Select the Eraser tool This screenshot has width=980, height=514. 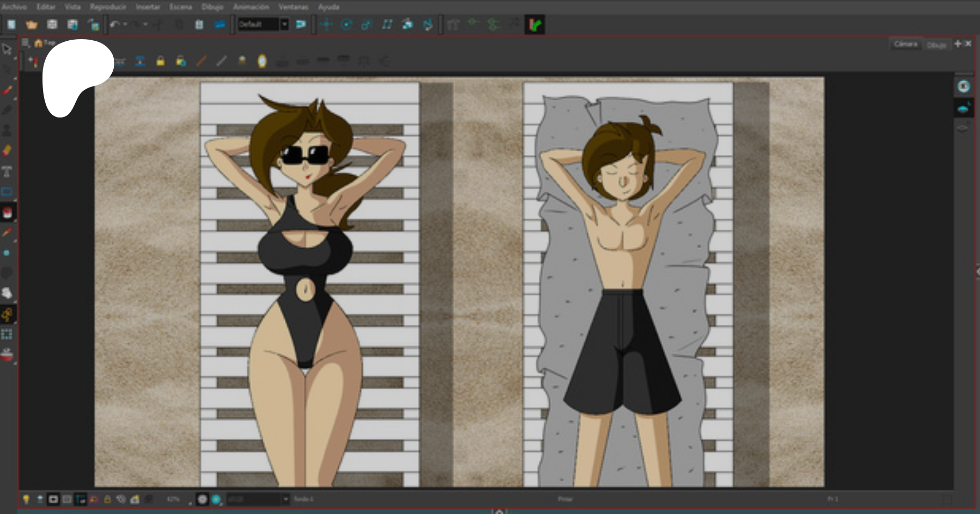[7, 150]
